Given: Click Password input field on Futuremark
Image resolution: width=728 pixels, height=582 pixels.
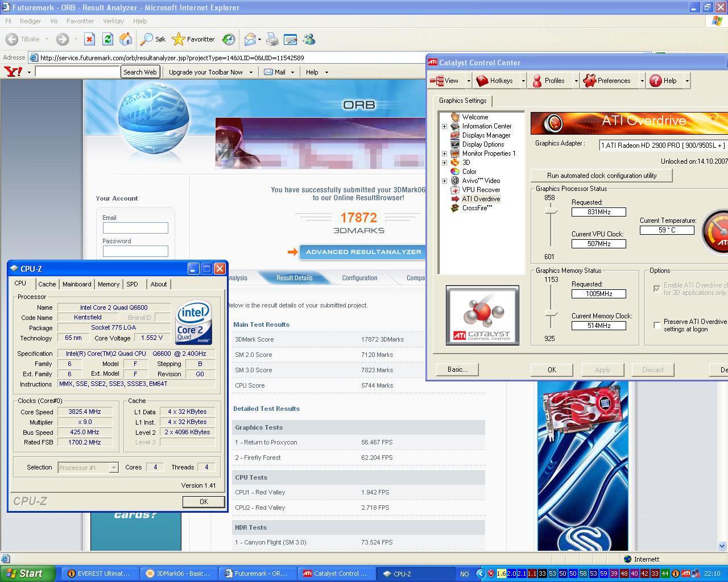Looking at the screenshot, I should (135, 251).
